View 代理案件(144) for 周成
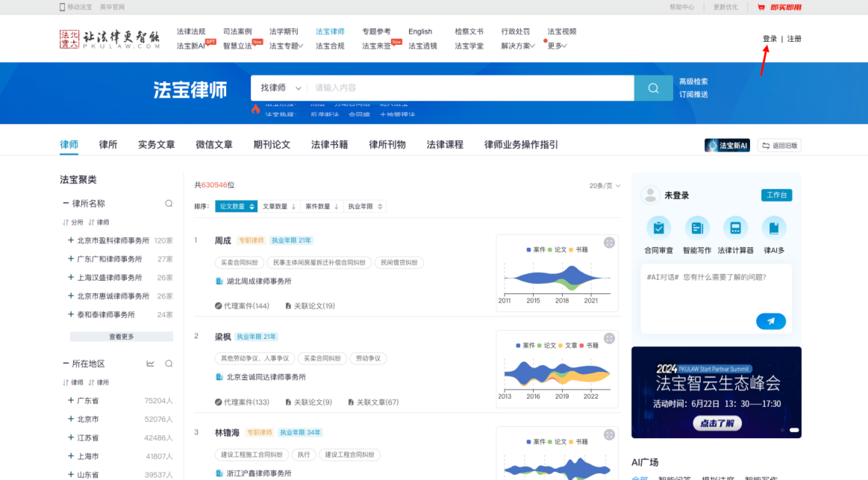 point(242,305)
